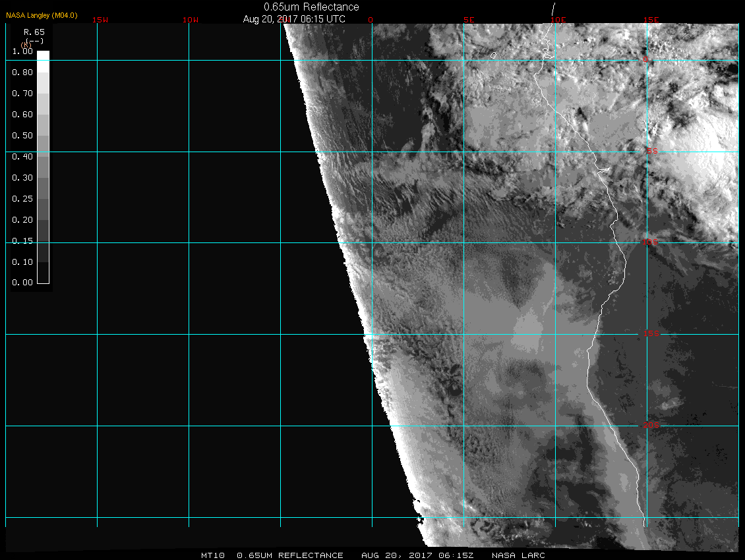This screenshot has width=745, height=560.
Task: Click the 15S latitude label
Action: tap(651, 334)
